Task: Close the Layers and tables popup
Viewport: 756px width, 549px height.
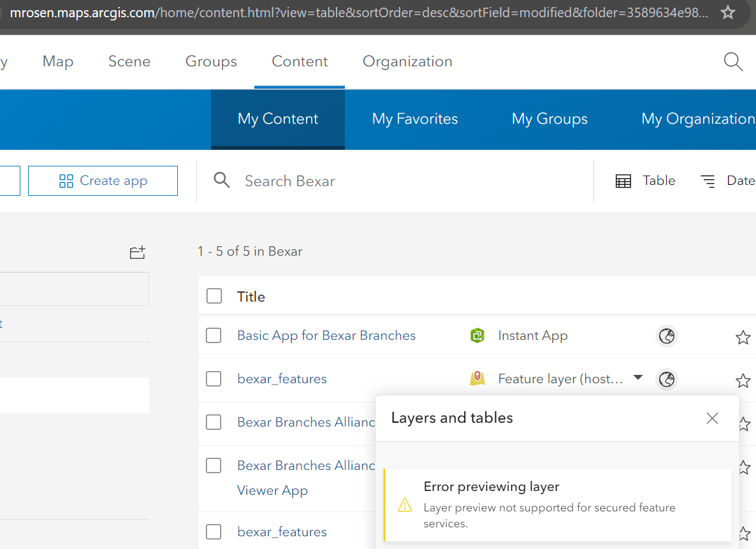Action: (712, 418)
